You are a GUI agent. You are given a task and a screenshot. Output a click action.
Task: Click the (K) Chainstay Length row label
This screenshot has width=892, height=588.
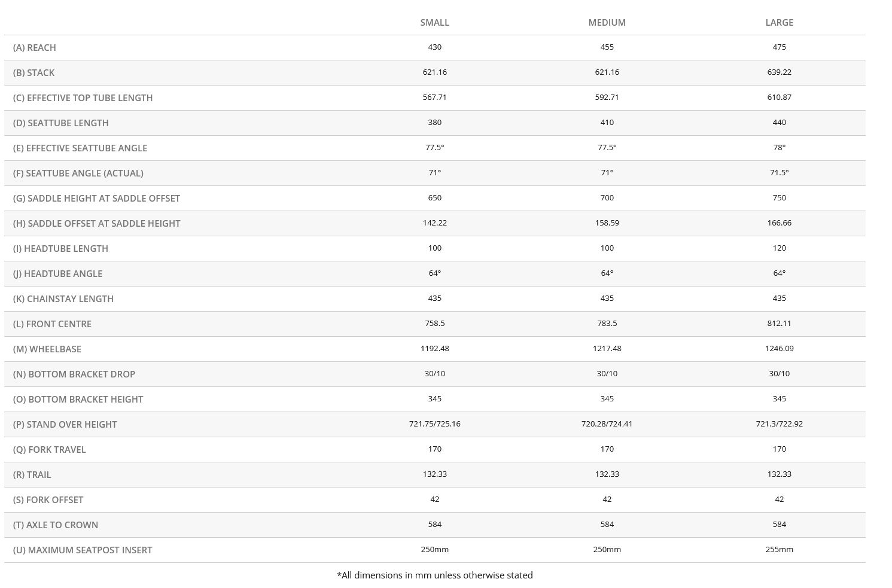tap(63, 299)
